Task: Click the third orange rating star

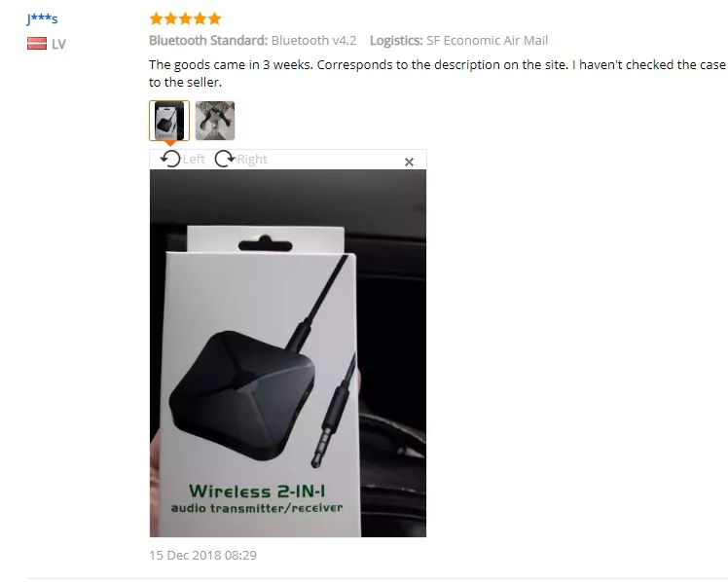Action: tap(185, 18)
